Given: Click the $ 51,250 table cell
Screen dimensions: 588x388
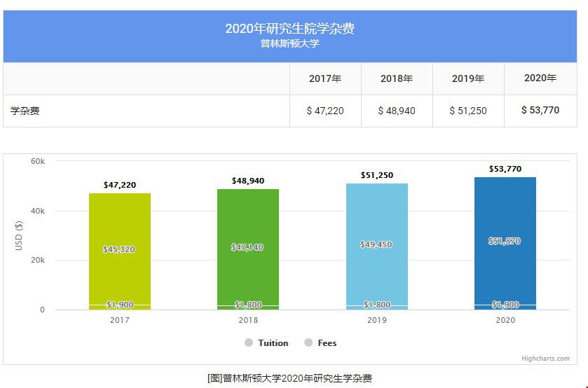Looking at the screenshot, I should coord(468,111).
